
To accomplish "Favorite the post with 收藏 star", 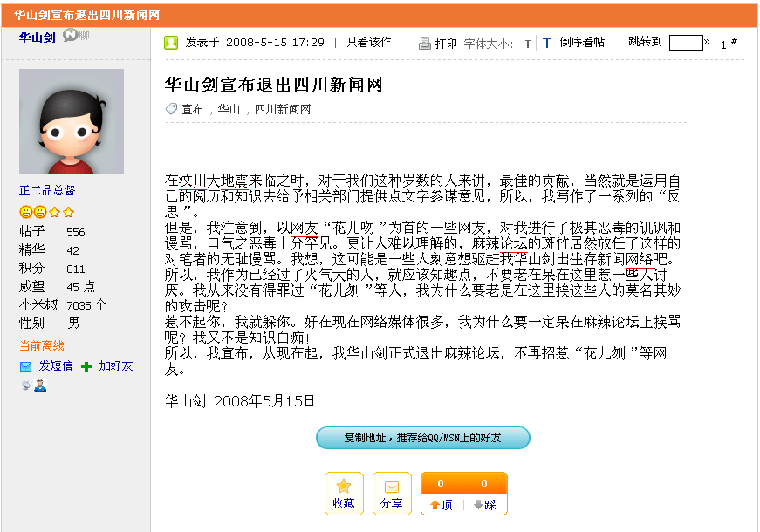I will [x=344, y=494].
